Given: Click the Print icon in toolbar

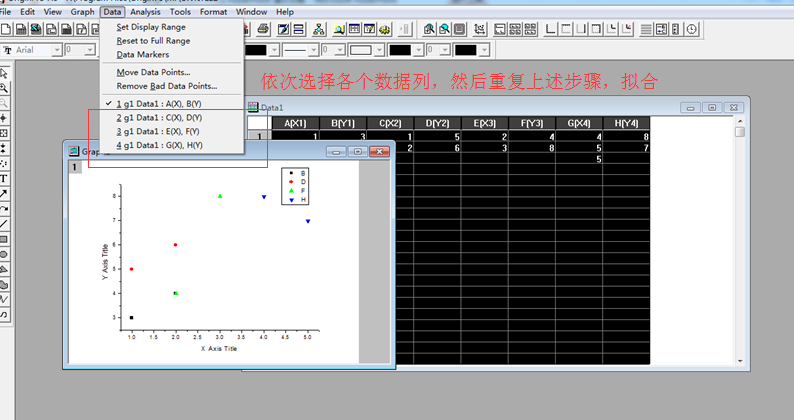Looking at the screenshot, I should (263, 29).
